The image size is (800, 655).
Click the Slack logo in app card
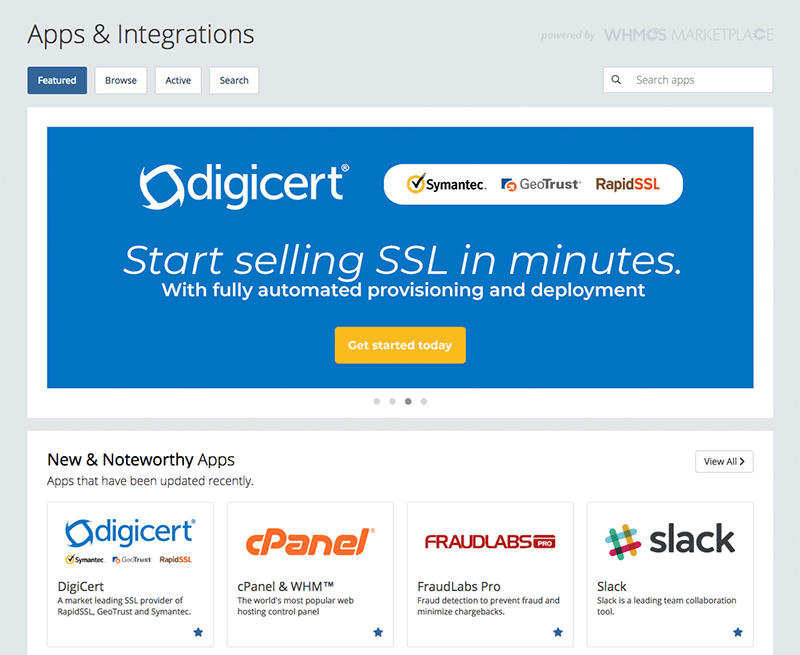pyautogui.click(x=670, y=540)
